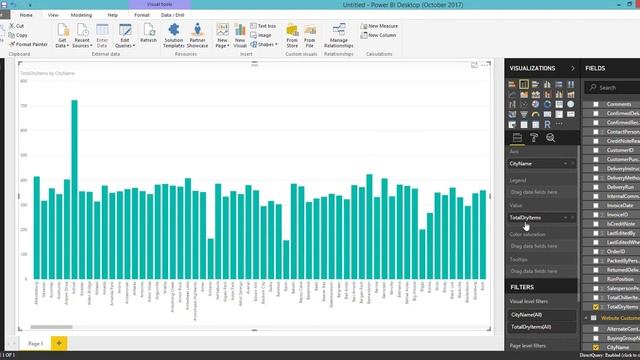Click the tallest teal bar in chart
This screenshot has width=640, height=360.
(75, 189)
